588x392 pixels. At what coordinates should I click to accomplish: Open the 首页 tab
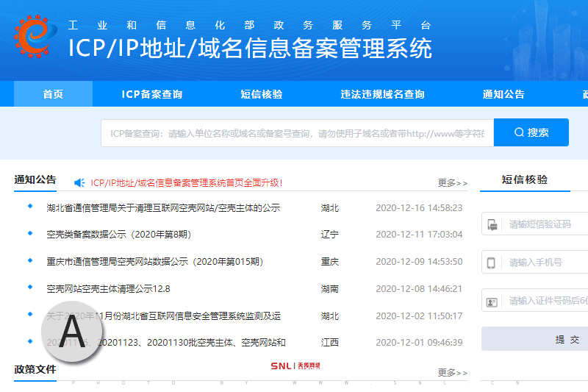tap(53, 94)
